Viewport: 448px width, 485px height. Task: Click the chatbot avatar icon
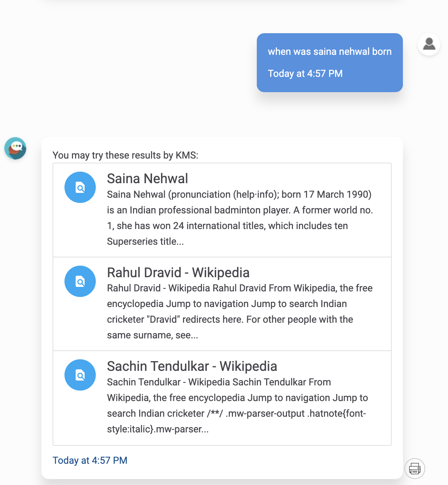click(x=15, y=148)
